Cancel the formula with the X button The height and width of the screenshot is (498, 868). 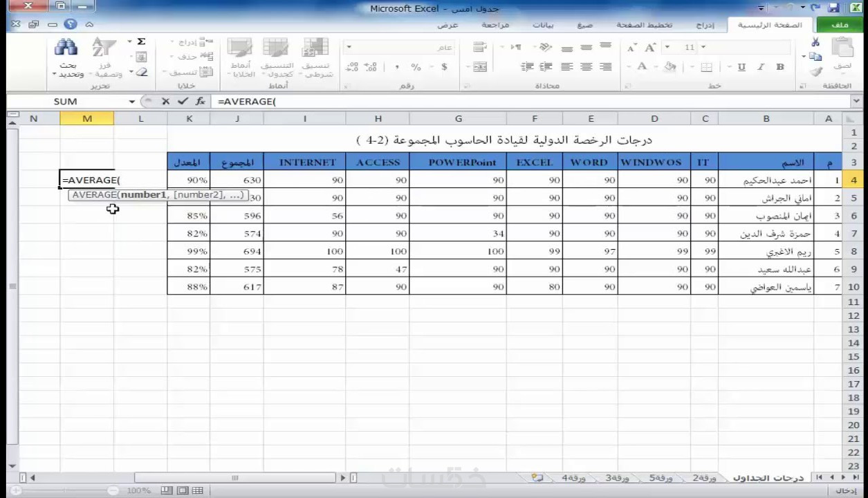165,101
